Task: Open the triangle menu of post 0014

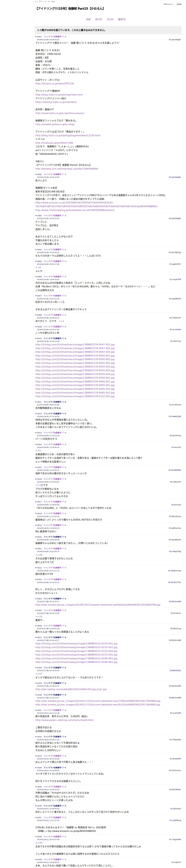Action: click(x=36, y=444)
